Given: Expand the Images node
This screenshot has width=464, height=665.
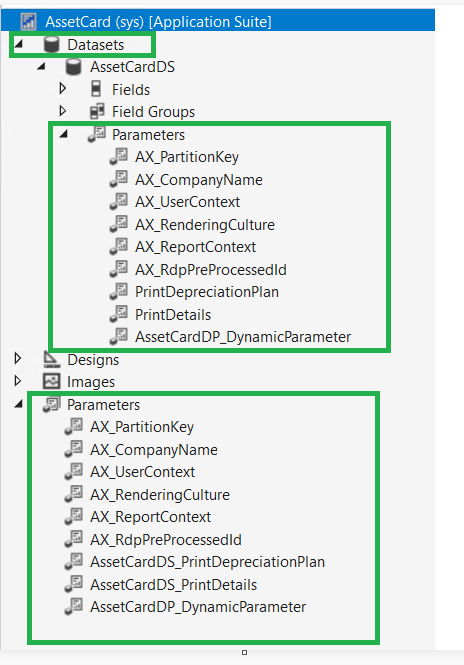Looking at the screenshot, I should [18, 381].
